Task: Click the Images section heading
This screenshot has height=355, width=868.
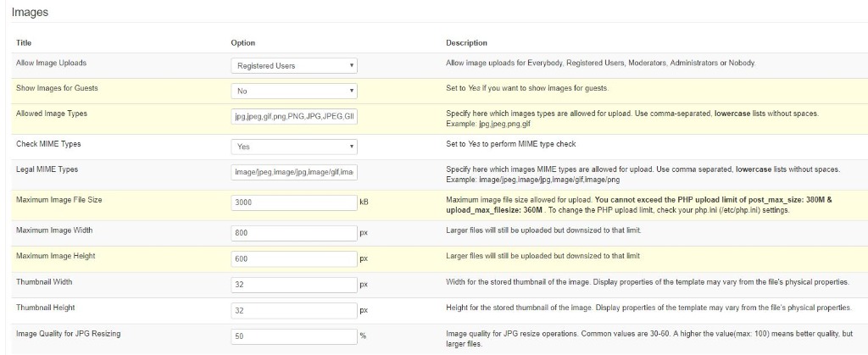Action: (x=30, y=13)
